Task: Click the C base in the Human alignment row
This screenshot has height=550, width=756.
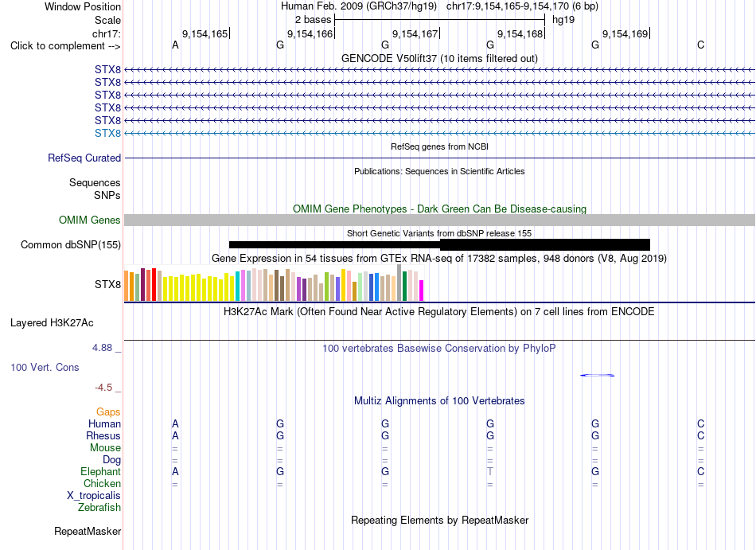Action: point(700,423)
